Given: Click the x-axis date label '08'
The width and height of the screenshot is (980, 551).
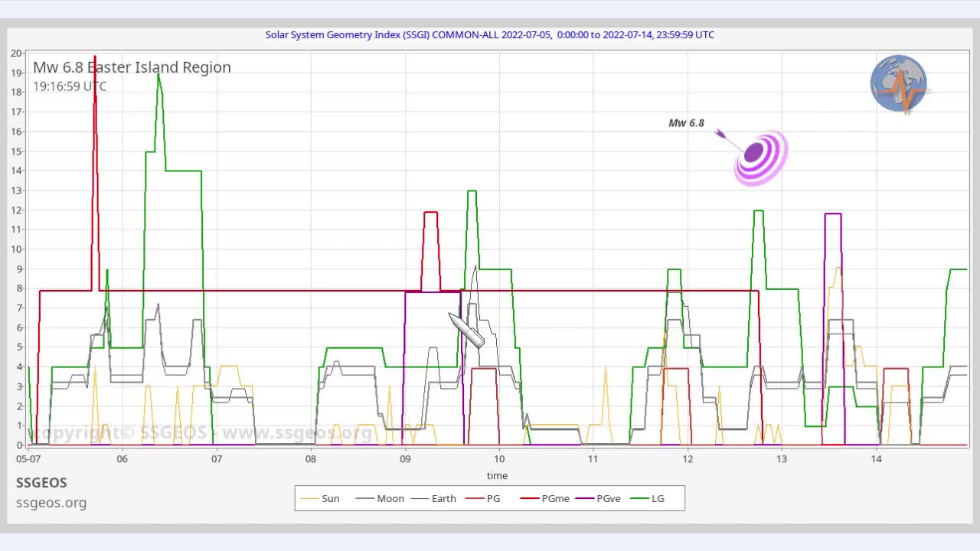Looking at the screenshot, I should [311, 458].
